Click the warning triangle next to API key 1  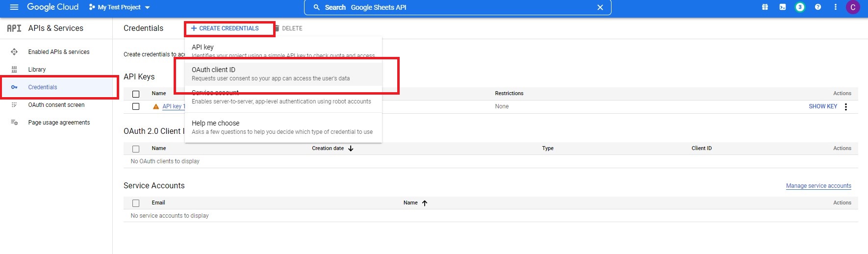[156, 106]
